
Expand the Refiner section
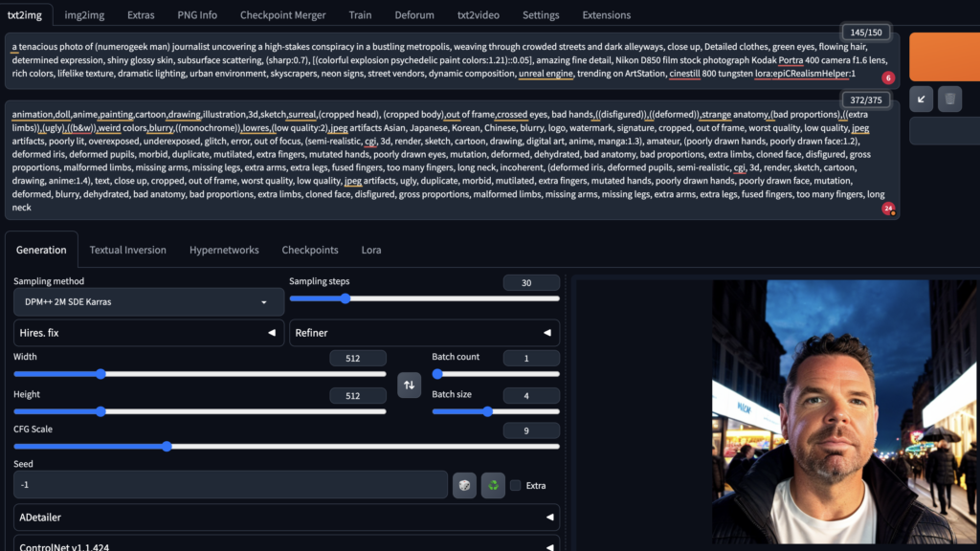pos(424,333)
